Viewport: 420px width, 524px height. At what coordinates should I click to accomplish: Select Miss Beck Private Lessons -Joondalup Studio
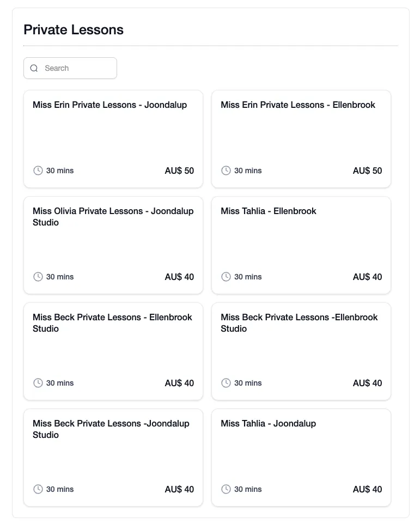click(111, 429)
